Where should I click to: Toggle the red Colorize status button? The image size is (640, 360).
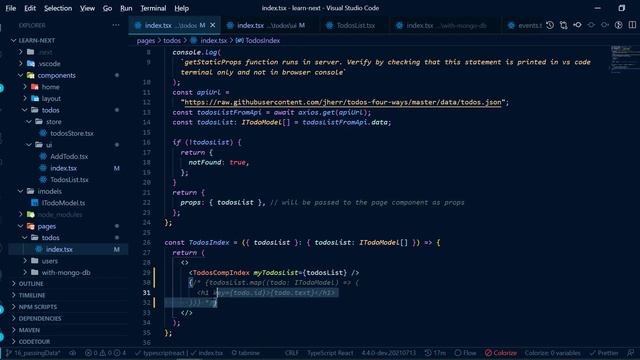pos(501,353)
